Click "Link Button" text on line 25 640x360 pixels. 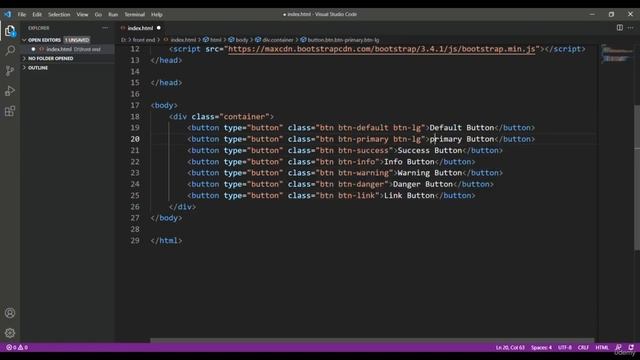pos(409,196)
